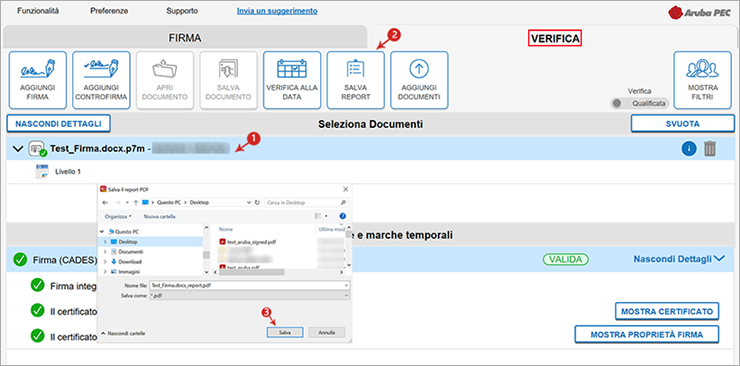740x366 pixels.
Task: Click the VALIDA status badge
Action: 565,259
